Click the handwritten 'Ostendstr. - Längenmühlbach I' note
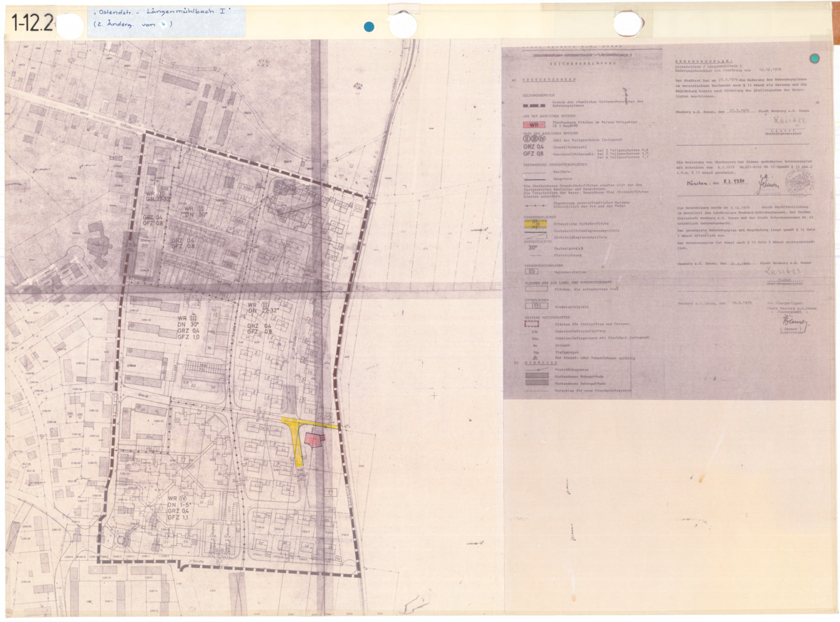Screen dimensions: 840x622 pyautogui.click(x=162, y=12)
